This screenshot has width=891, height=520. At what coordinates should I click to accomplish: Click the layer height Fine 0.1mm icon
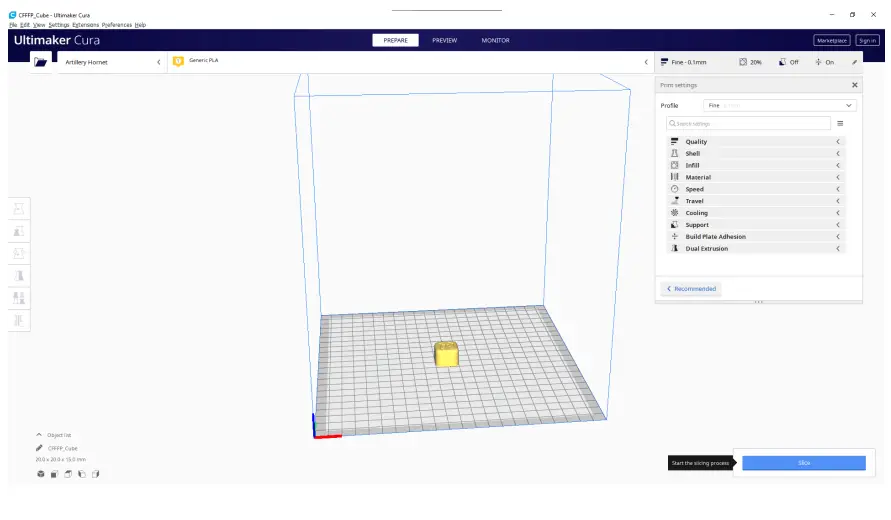[664, 62]
